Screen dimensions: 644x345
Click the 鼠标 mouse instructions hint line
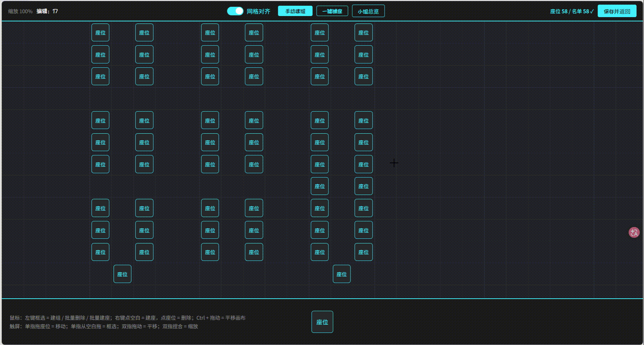(x=128, y=318)
